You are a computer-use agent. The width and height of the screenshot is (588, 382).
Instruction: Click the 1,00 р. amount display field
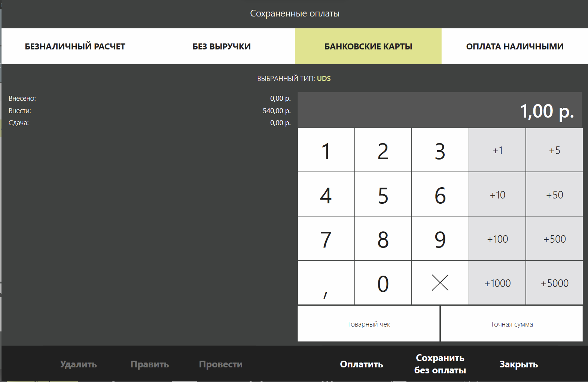(440, 110)
